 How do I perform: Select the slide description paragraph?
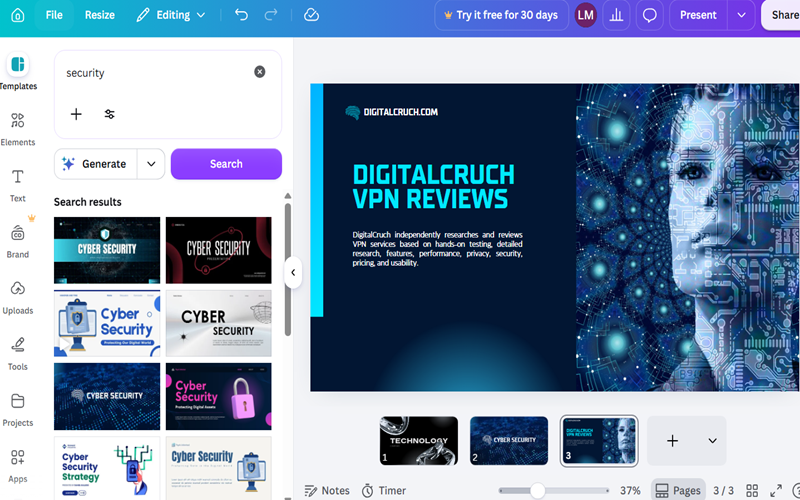point(437,249)
